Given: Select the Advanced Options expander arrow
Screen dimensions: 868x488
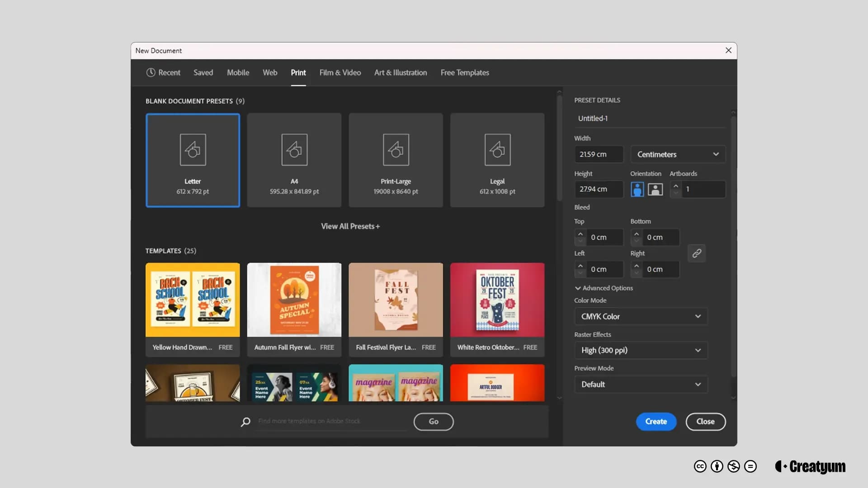Looking at the screenshot, I should tap(576, 288).
